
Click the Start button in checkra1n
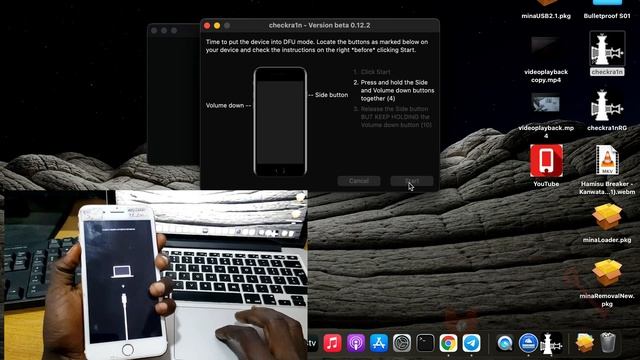411,181
